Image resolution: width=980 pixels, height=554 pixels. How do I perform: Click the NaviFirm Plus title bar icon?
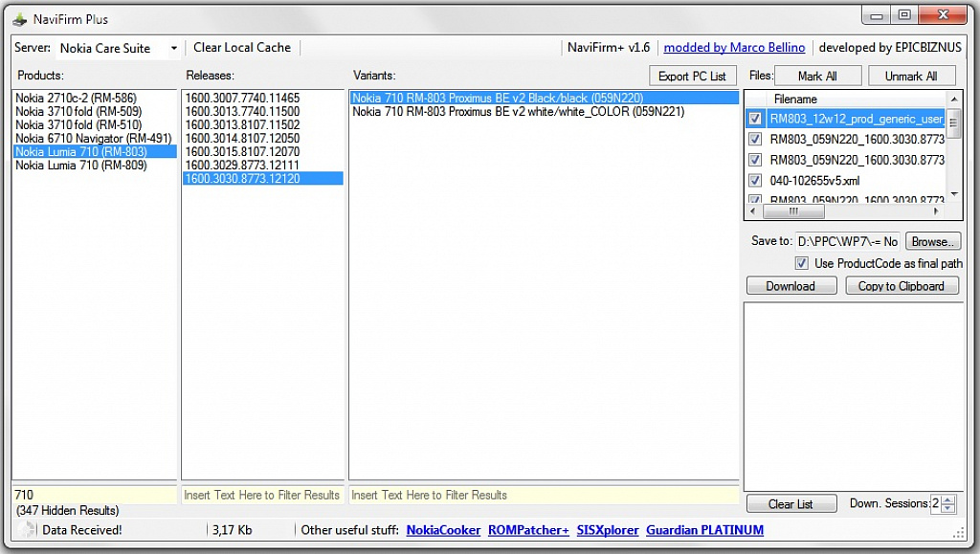pos(20,19)
